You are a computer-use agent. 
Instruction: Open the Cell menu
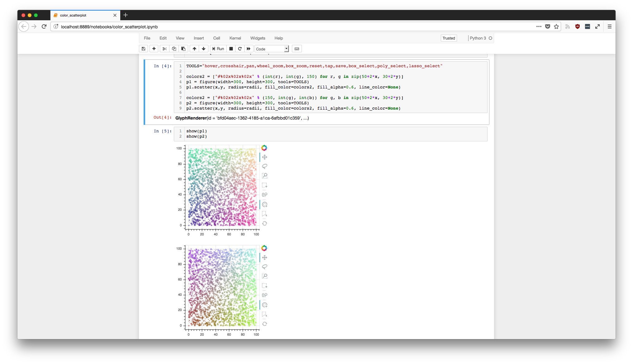click(x=217, y=38)
